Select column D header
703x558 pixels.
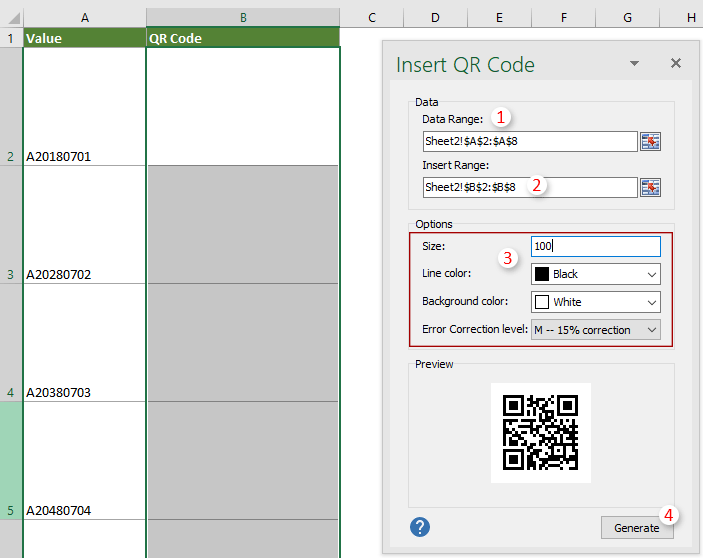coord(435,18)
